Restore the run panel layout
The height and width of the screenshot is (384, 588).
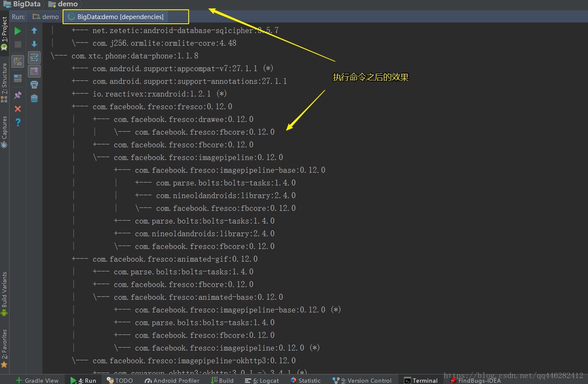click(18, 78)
